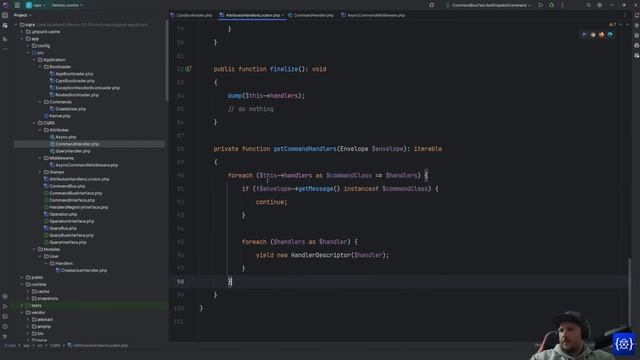The height and width of the screenshot is (360, 640).
Task: Open in Chrome browser icon in editor
Action: (x=593, y=35)
